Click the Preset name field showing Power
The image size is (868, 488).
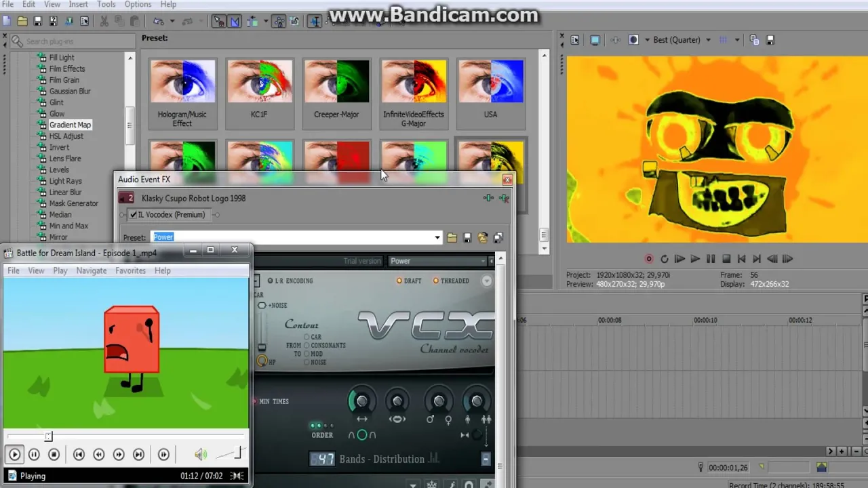pos(293,237)
